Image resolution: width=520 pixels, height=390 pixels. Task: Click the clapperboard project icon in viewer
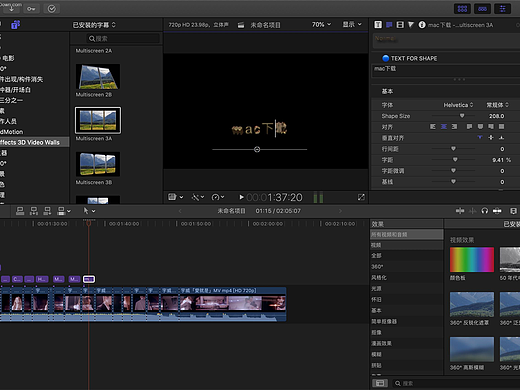pos(241,25)
